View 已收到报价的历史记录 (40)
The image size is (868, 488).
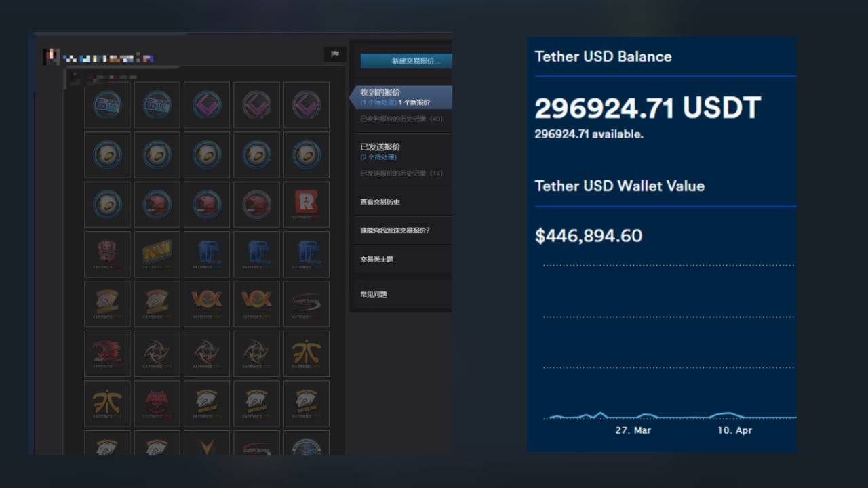401,119
